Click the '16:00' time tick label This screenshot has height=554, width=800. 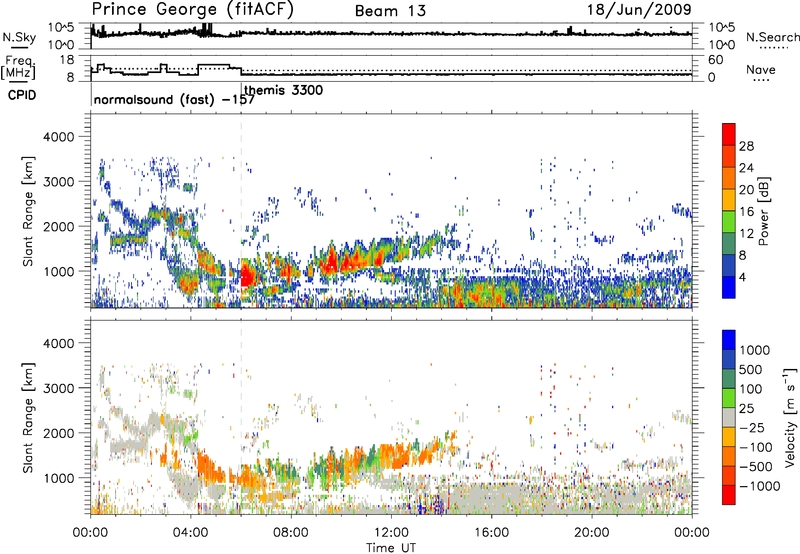point(491,533)
